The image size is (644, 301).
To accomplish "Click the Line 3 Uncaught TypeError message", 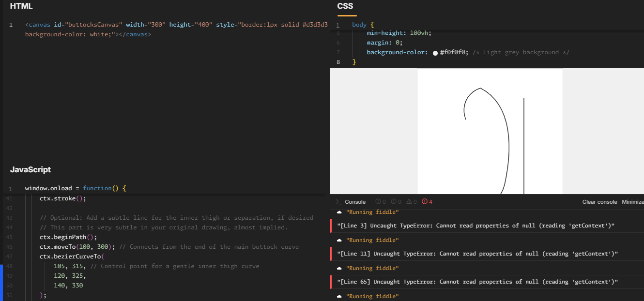I will point(476,226).
